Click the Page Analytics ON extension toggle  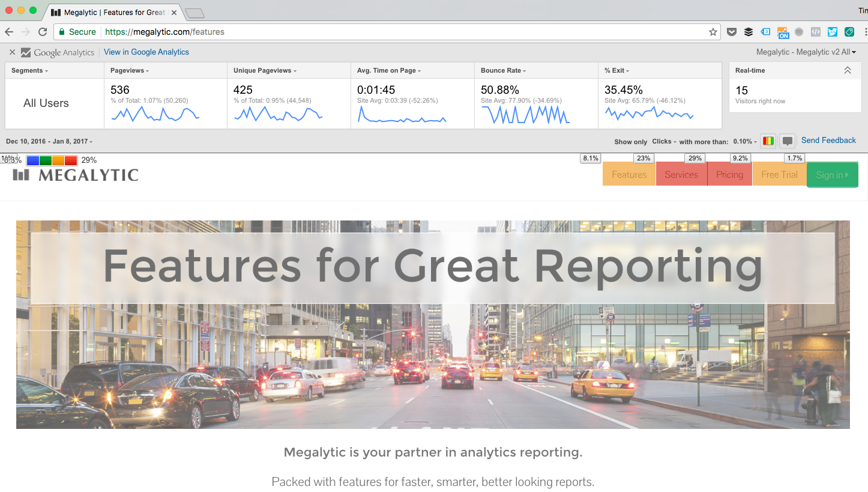pos(783,32)
